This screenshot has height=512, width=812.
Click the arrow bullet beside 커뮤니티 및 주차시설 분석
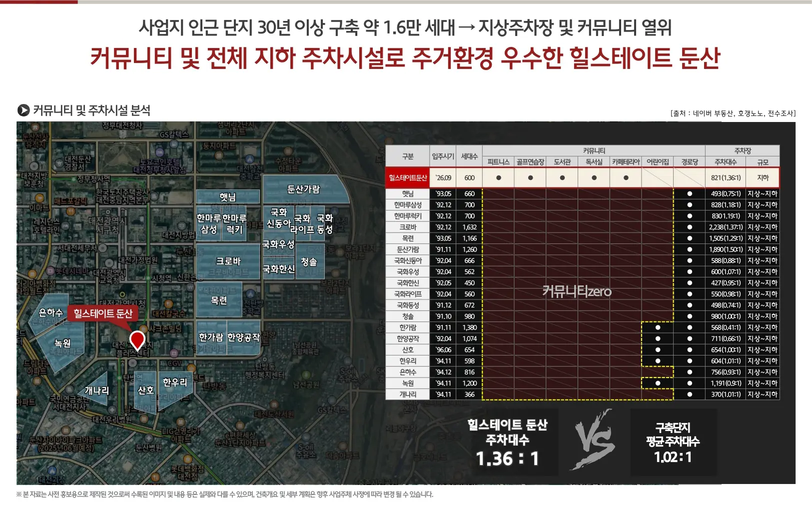[23, 110]
